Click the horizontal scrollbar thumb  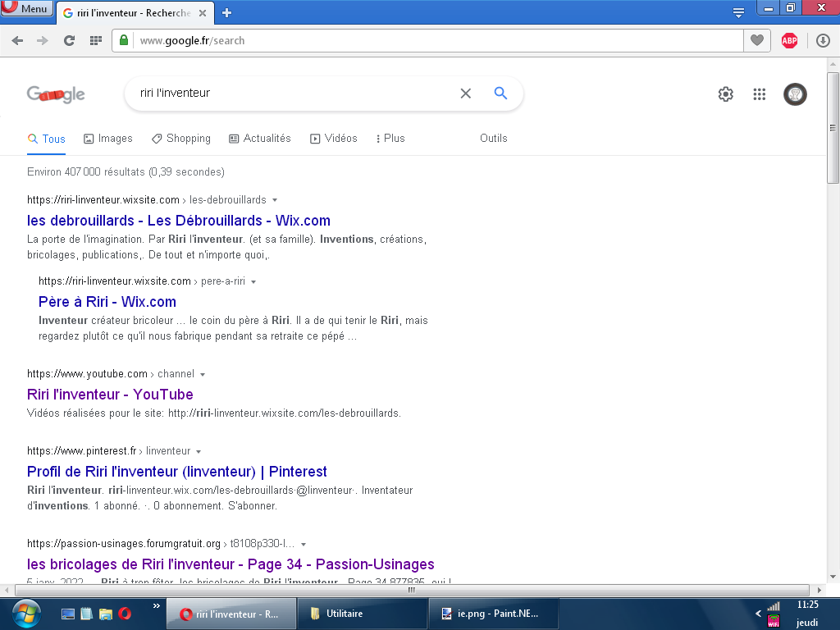pyautogui.click(x=412, y=590)
